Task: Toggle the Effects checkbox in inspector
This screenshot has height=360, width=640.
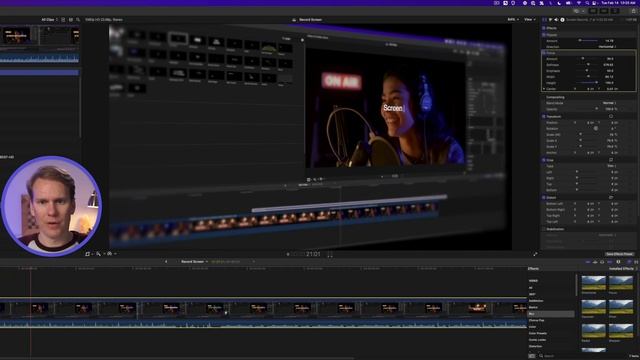Action: point(544,28)
